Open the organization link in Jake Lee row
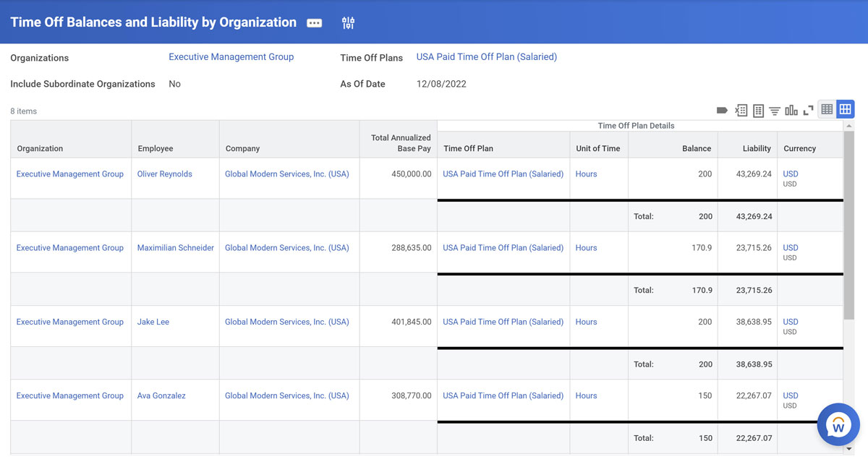The image size is (868, 467). (70, 322)
